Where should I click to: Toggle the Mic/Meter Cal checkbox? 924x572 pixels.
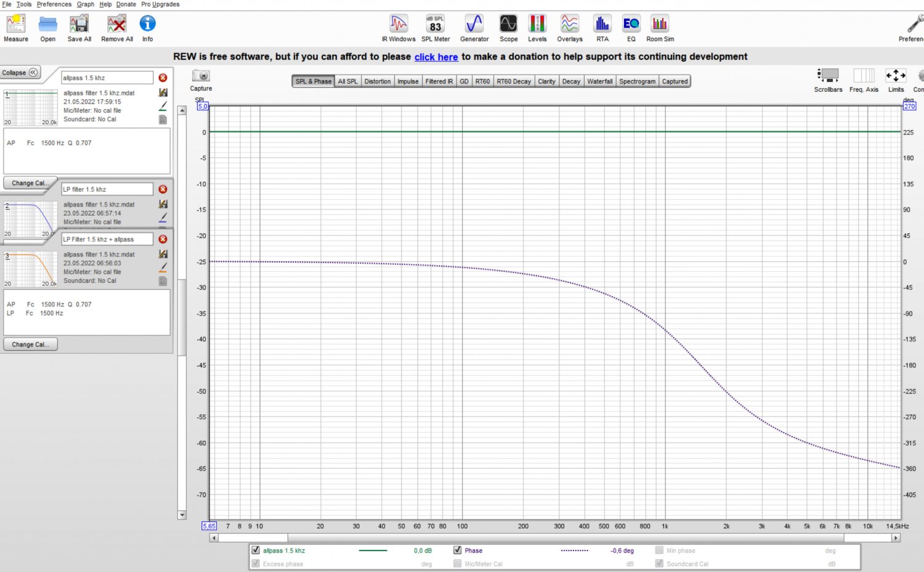pyautogui.click(x=457, y=563)
